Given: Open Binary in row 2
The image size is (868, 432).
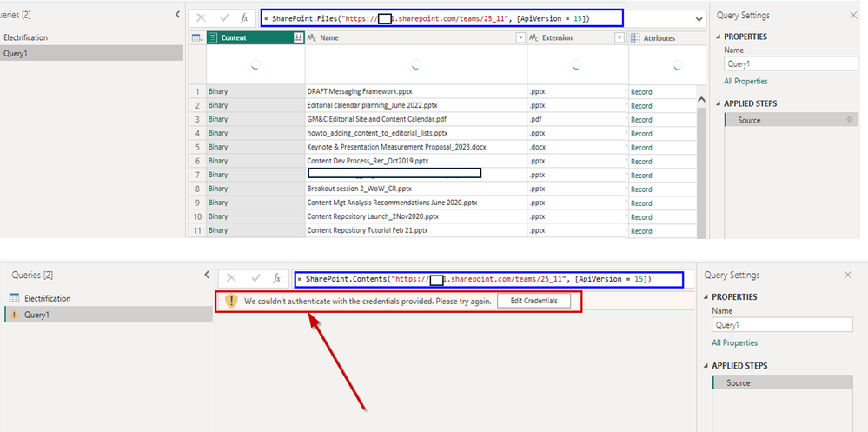Looking at the screenshot, I should point(218,105).
